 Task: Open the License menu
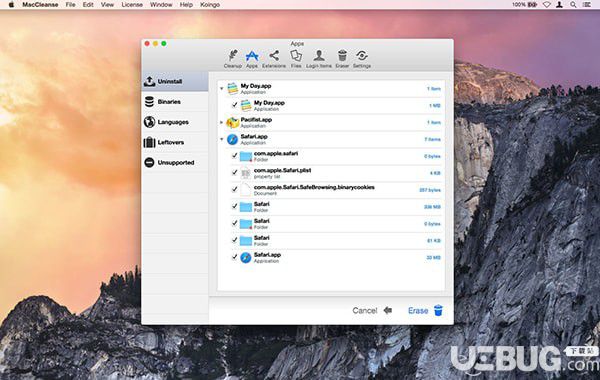pyautogui.click(x=132, y=5)
